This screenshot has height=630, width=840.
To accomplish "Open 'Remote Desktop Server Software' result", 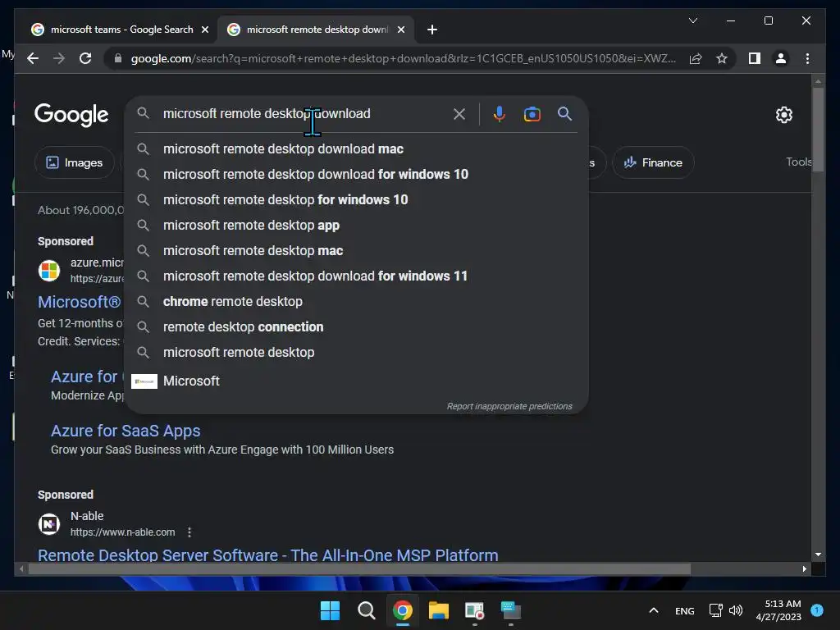I will [268, 555].
